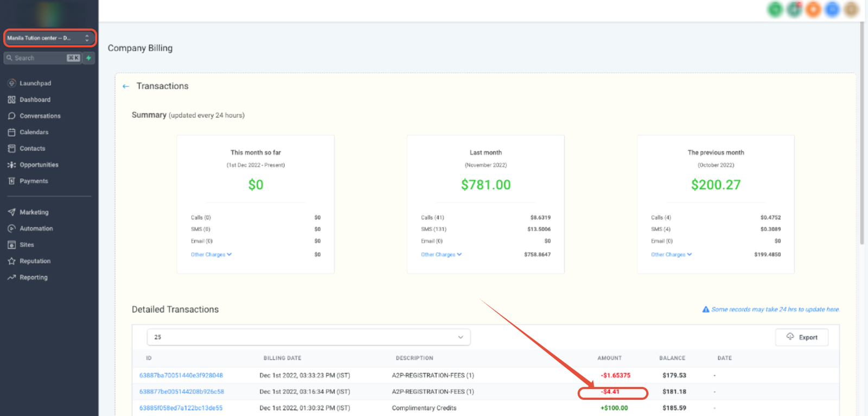
Task: Open the Launchpad sidebar icon
Action: click(x=11, y=83)
